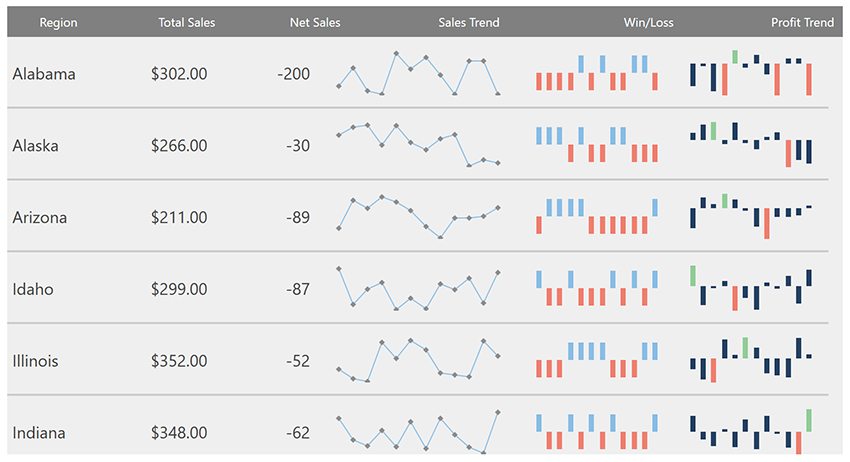Click the Alabama profit trend column chart
The height and width of the screenshot is (462, 850).
click(750, 74)
